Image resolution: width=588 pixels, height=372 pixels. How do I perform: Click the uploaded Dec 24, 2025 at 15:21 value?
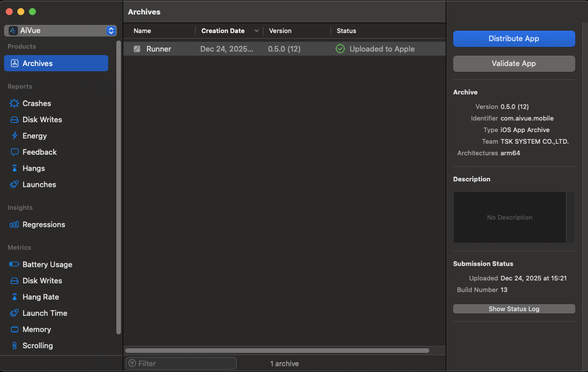pos(533,278)
